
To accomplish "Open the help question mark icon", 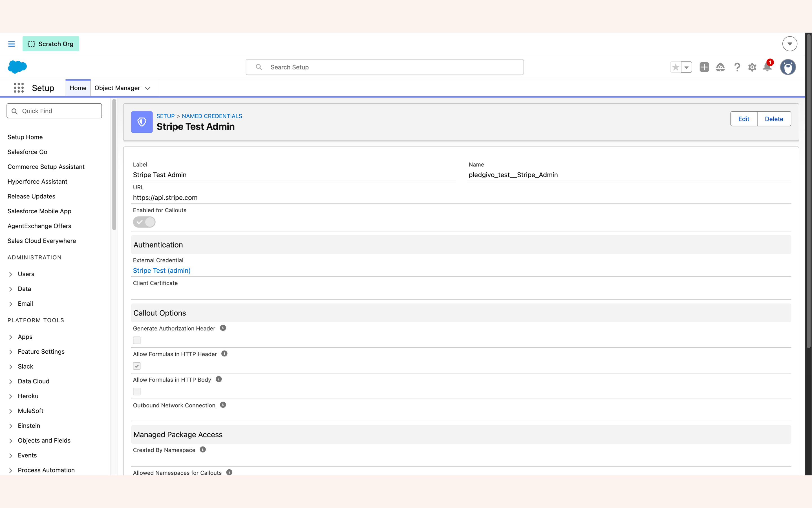I will tap(737, 67).
